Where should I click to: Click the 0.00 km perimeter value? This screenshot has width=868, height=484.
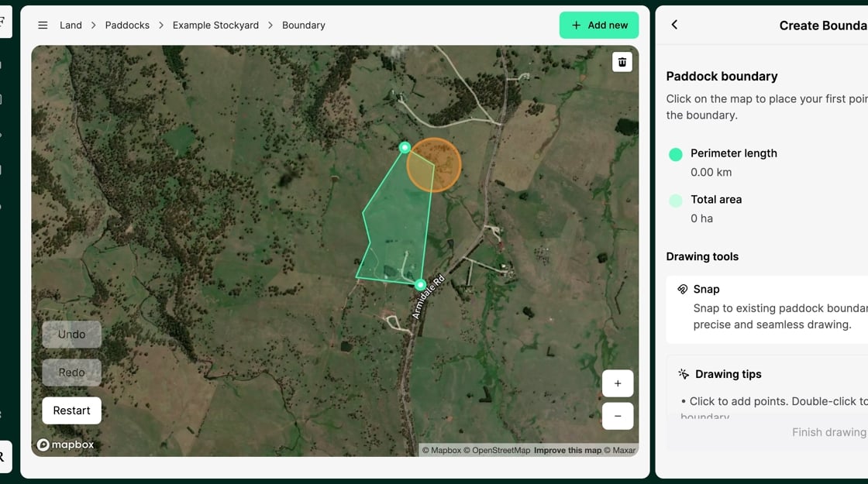pos(711,172)
